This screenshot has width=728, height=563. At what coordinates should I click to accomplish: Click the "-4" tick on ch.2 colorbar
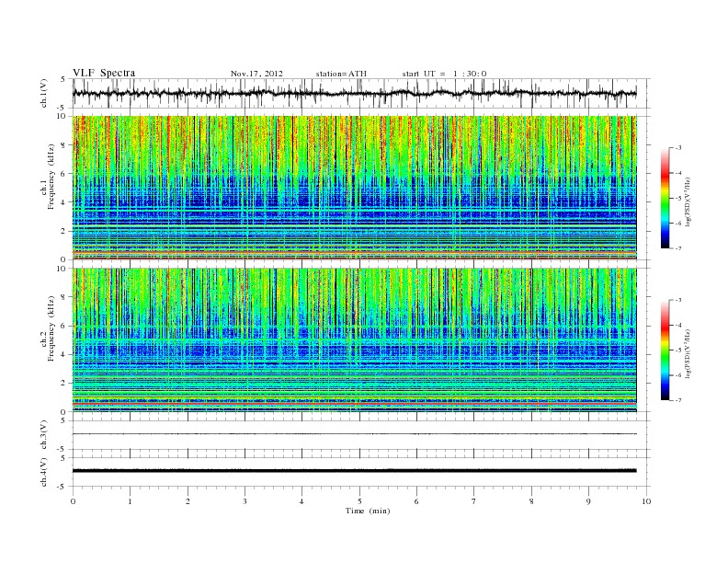click(x=678, y=325)
